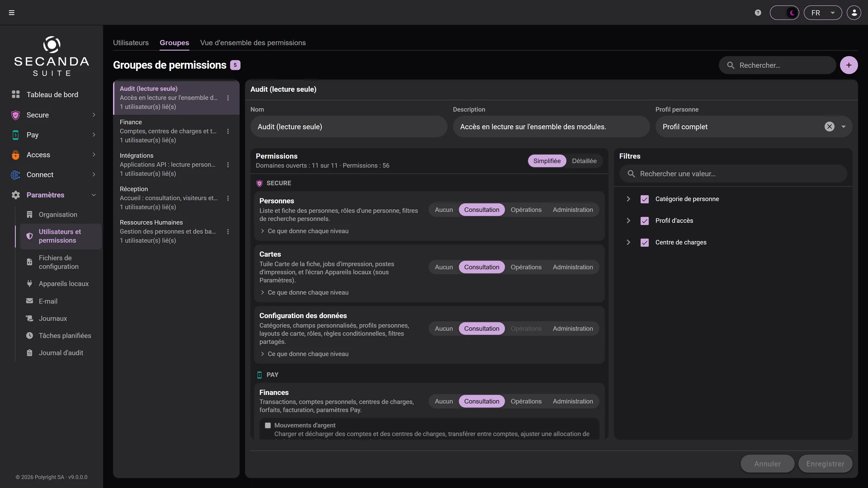Uncheck Catégorie de personne filter

coord(645,199)
